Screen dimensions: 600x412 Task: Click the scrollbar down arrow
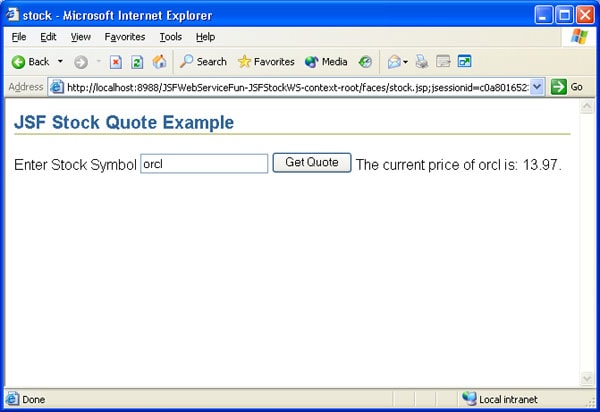click(x=587, y=378)
